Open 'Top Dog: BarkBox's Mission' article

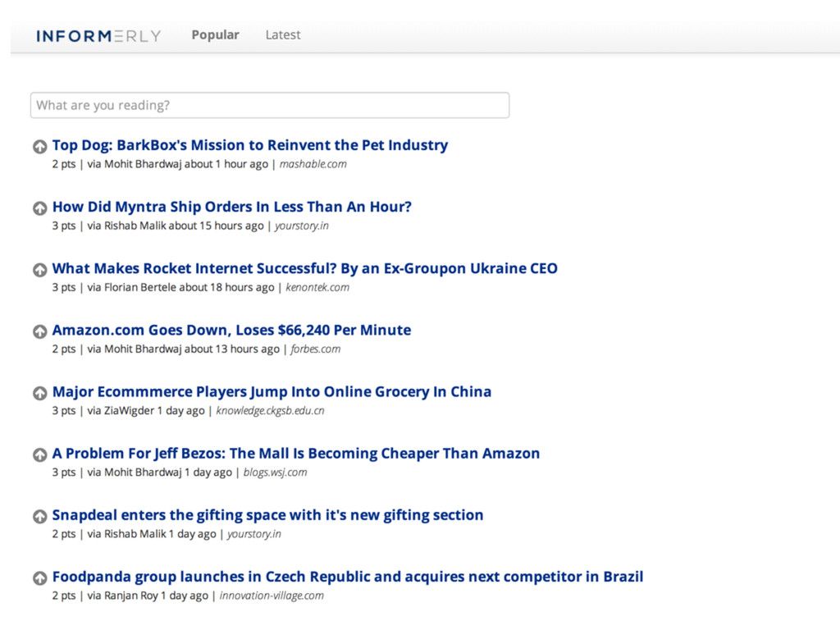[249, 145]
